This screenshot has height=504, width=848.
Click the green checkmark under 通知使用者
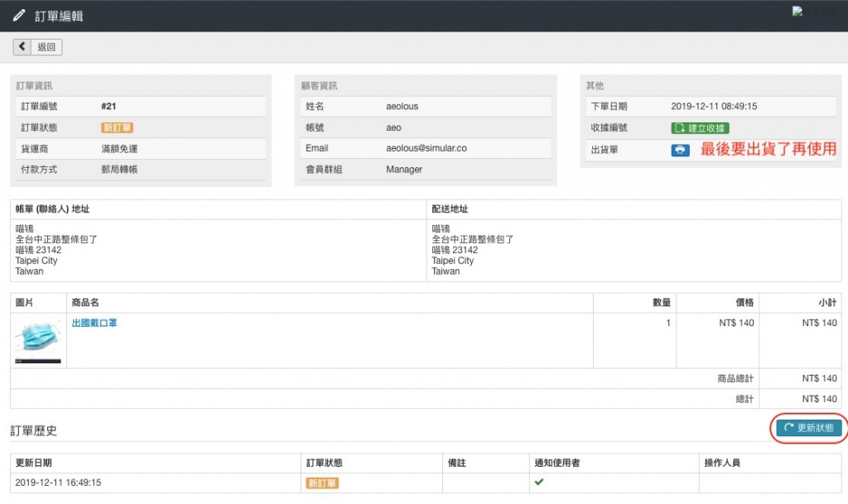click(x=539, y=482)
